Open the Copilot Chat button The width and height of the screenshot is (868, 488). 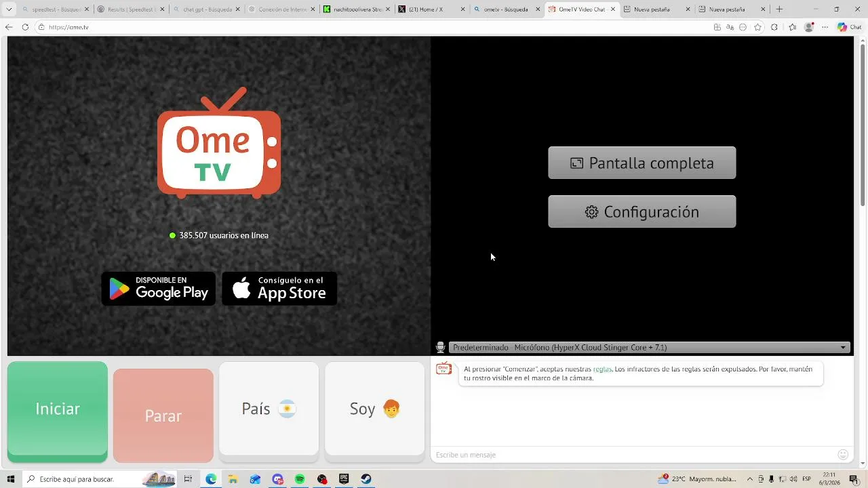[850, 27]
